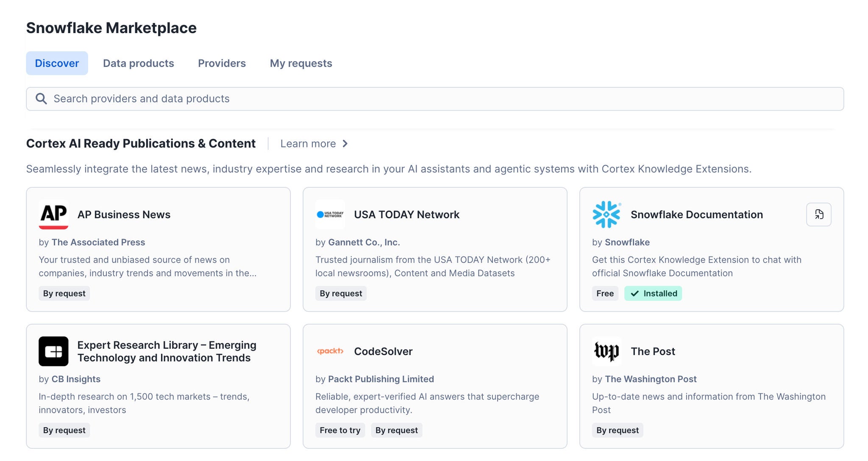The height and width of the screenshot is (461, 868).
Task: Click the Learn more link
Action: pos(309,144)
